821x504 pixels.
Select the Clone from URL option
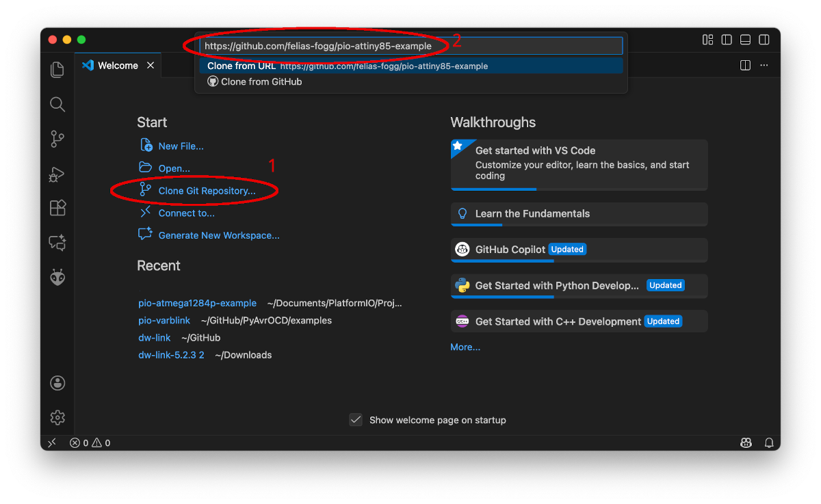(x=411, y=66)
